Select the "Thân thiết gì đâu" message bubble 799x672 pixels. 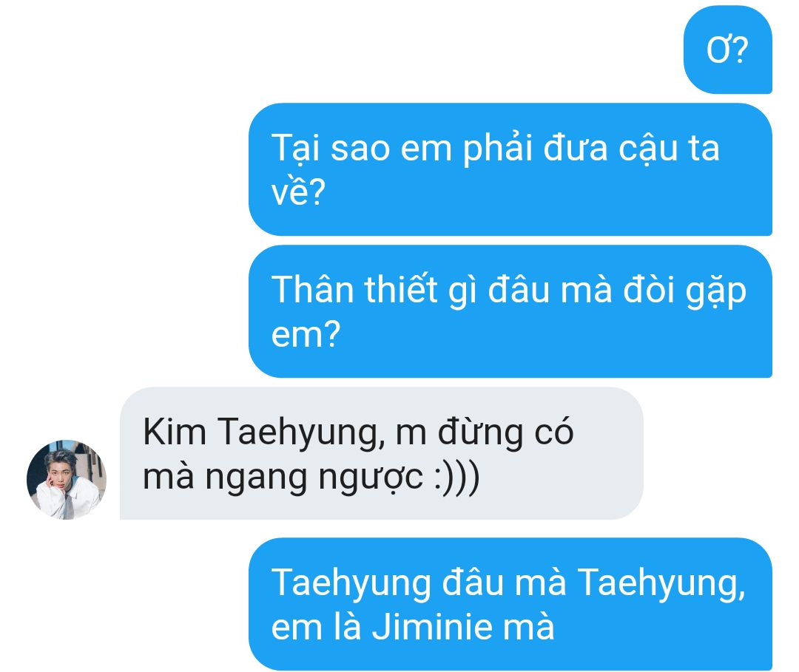510,311
